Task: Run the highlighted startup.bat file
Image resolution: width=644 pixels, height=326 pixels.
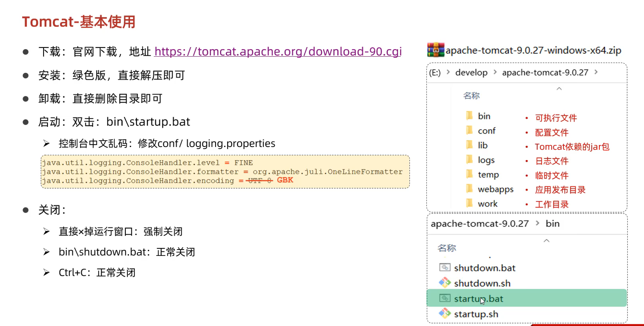Action: click(x=479, y=299)
